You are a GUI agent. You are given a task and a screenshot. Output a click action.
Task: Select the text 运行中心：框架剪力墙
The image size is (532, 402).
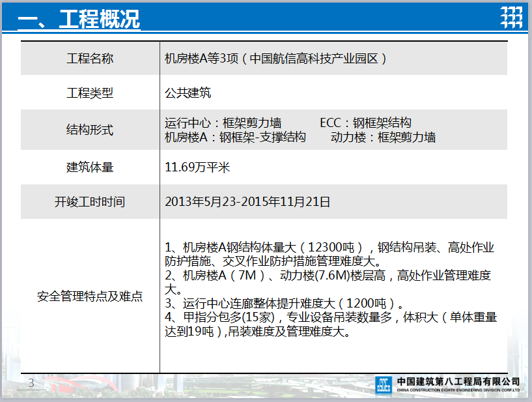pos(223,122)
